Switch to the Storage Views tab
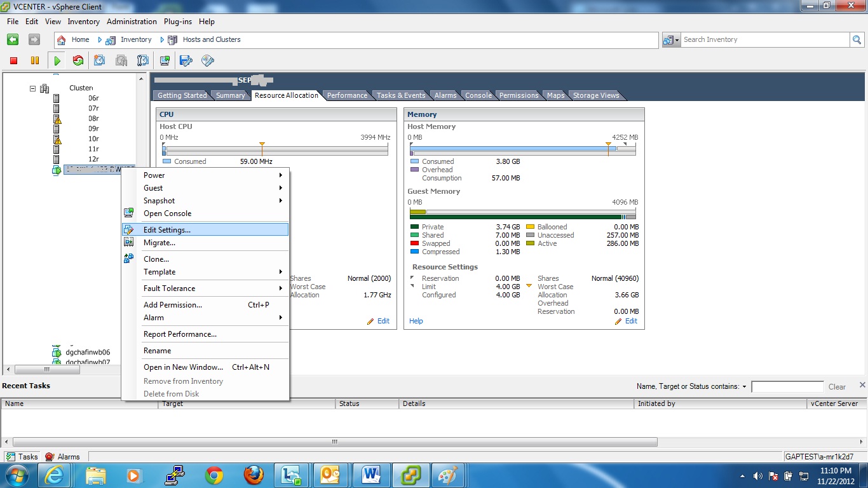The height and width of the screenshot is (488, 868). click(596, 95)
